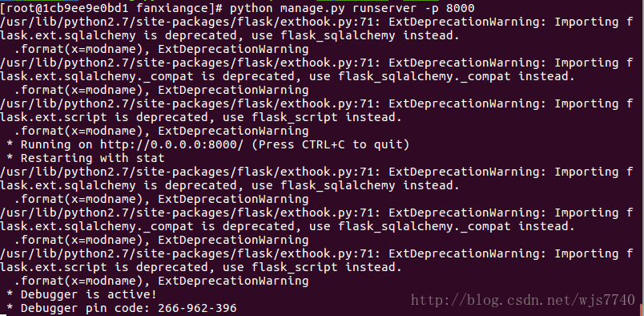This screenshot has width=644, height=316.
Task: Click the 'Running on' status line asterisk
Action: 10,145
